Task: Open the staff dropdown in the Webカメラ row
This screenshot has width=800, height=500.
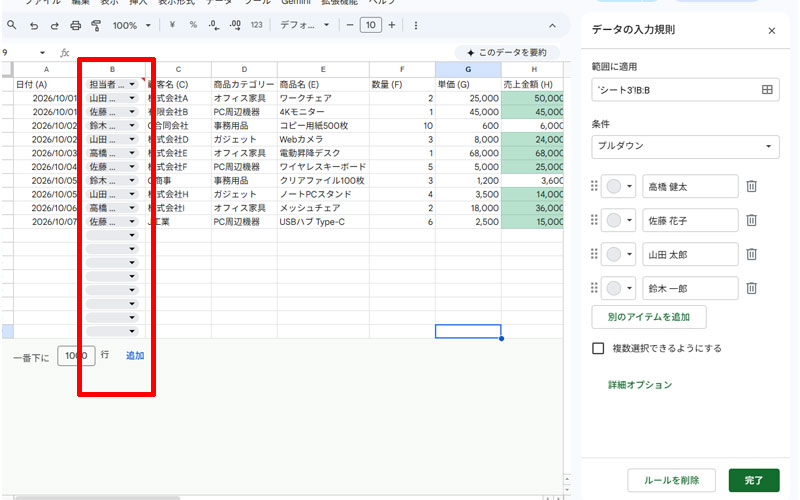Action: [x=132, y=139]
